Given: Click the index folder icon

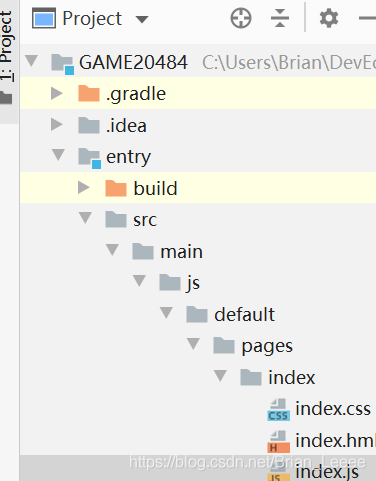Looking at the screenshot, I should pos(251,377).
